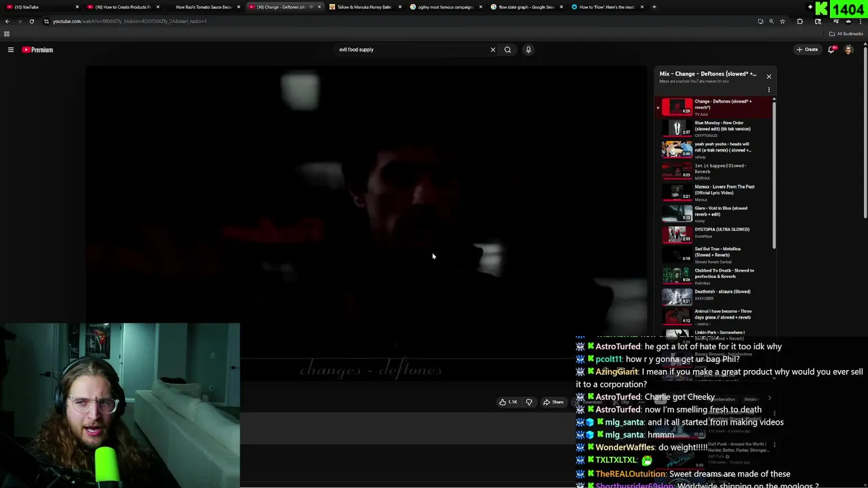The height and width of the screenshot is (488, 868).
Task: Open the apps grid shortcut in bookmarks bar
Action: [x=7, y=34]
